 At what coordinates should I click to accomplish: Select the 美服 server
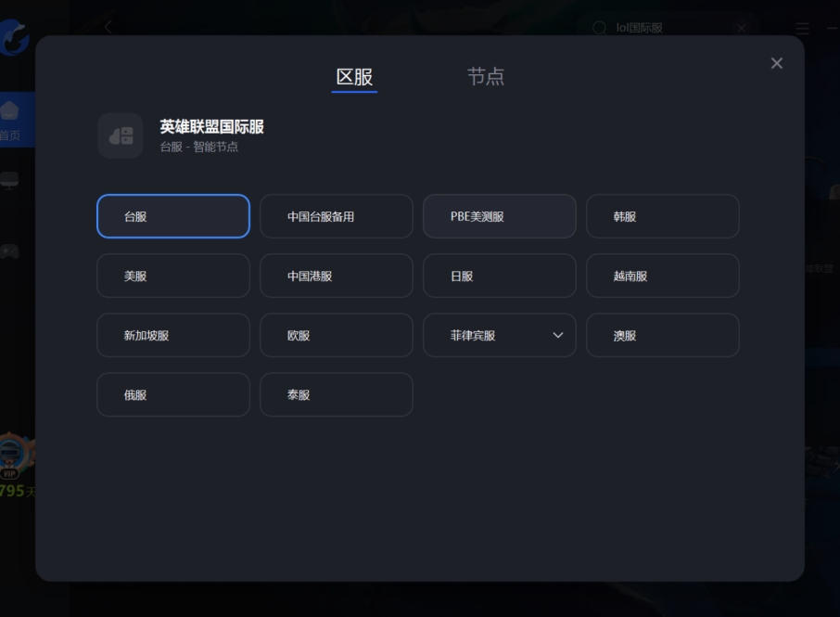click(x=173, y=276)
